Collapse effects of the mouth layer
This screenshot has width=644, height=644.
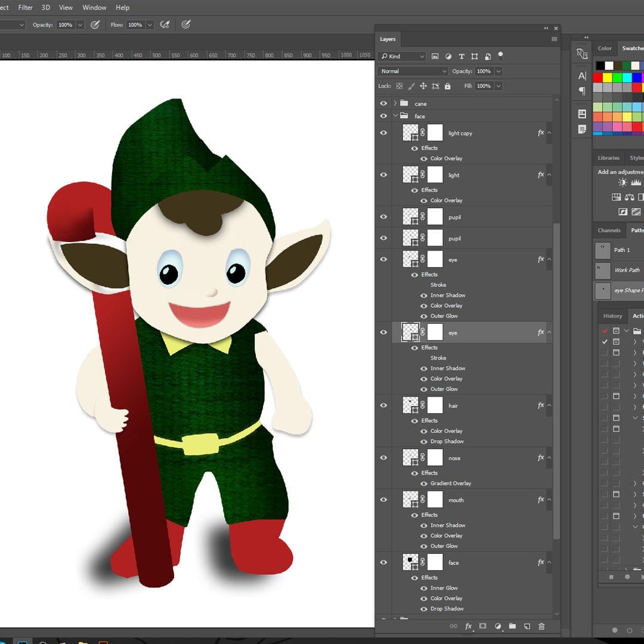549,500
